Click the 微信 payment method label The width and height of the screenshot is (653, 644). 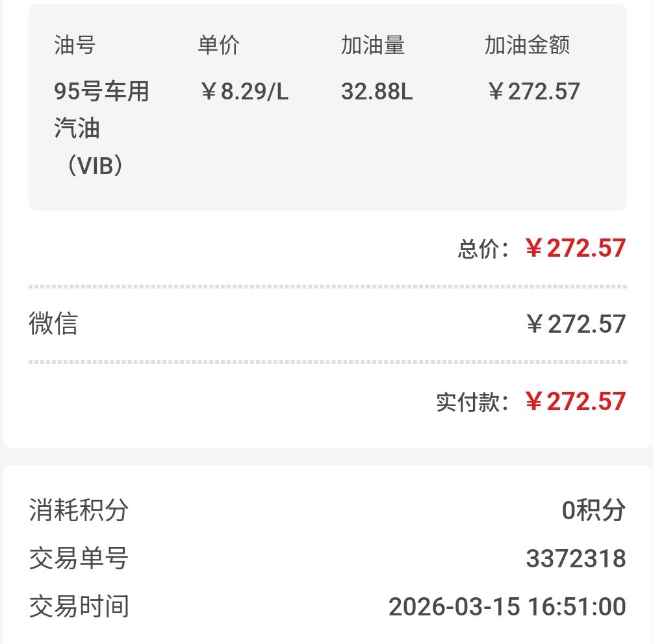53,324
